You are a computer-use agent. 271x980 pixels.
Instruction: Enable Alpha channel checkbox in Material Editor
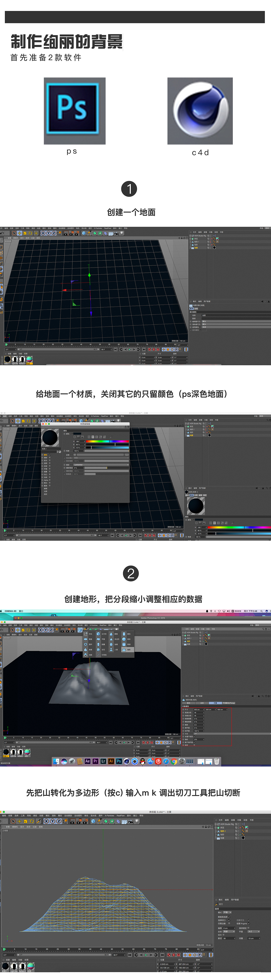pos(50,480)
